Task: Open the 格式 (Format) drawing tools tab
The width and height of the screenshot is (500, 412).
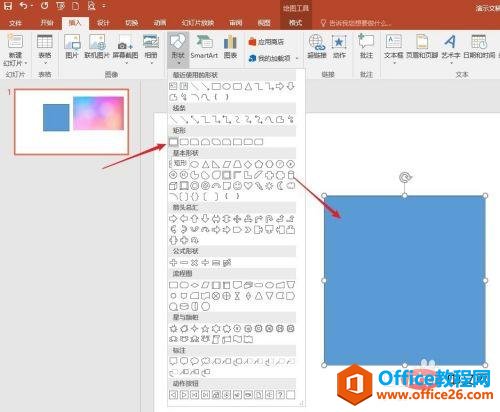Action: point(295,23)
